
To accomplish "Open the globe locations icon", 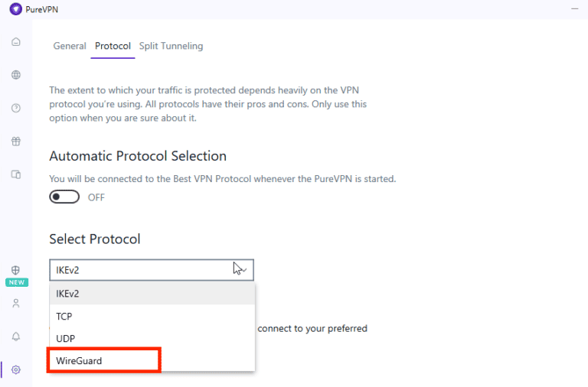I will click(x=16, y=75).
